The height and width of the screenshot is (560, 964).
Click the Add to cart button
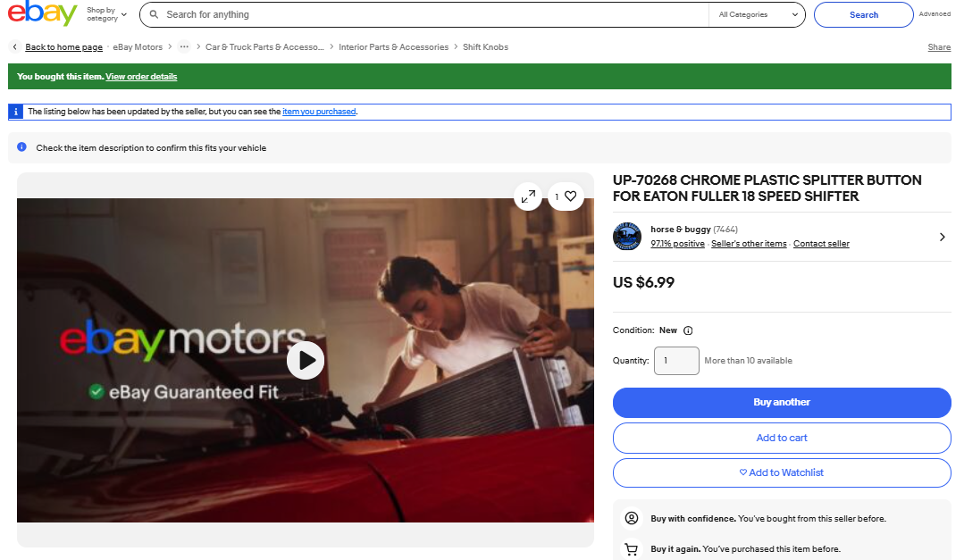(782, 439)
